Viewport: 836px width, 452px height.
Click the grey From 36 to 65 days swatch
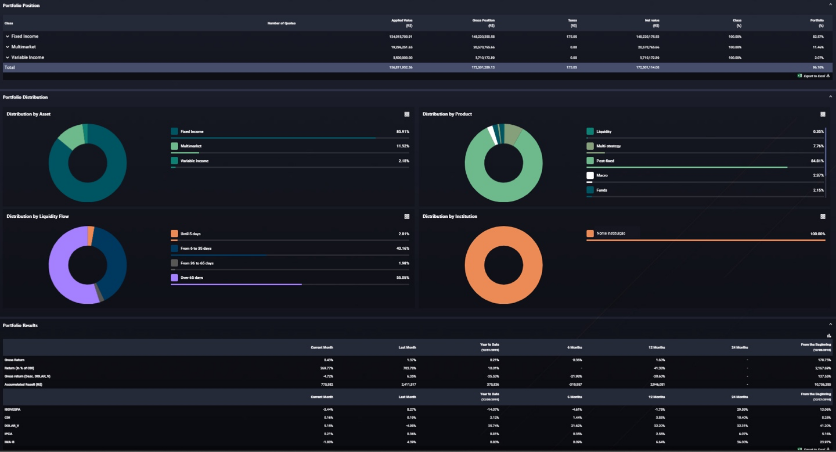(174, 263)
